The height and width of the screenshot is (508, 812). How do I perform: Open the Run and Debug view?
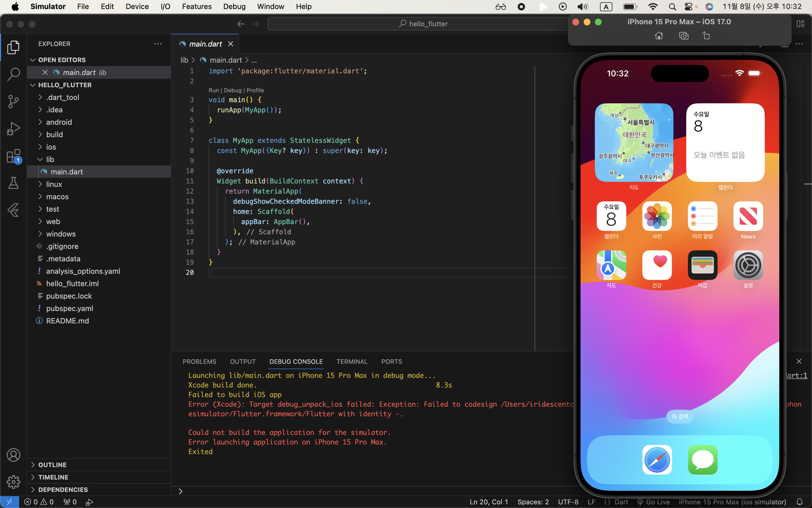tap(14, 128)
